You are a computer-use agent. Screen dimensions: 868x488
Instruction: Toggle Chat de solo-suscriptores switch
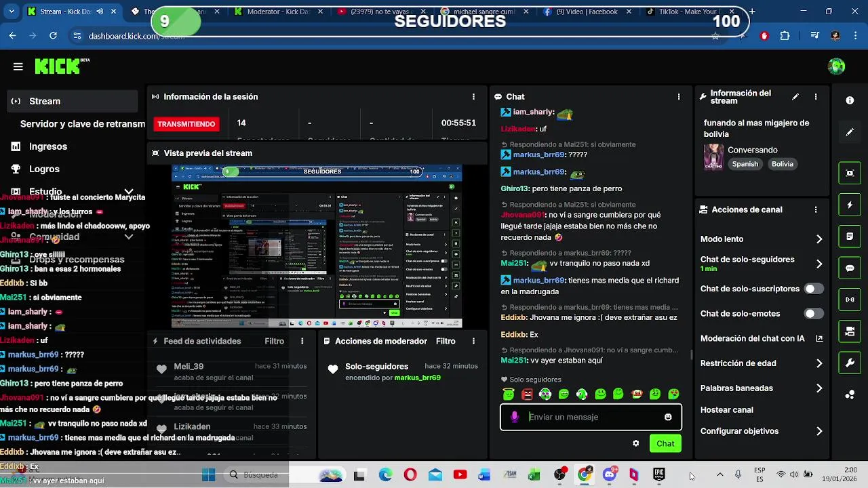[814, 289]
